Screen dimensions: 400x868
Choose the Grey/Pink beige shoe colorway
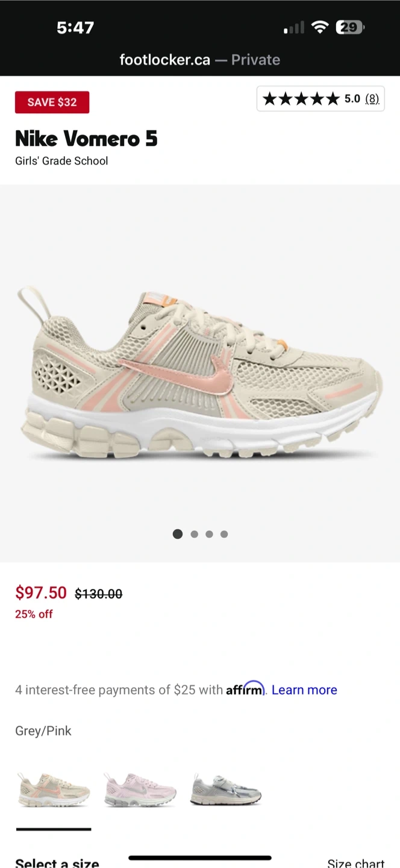[x=53, y=790]
